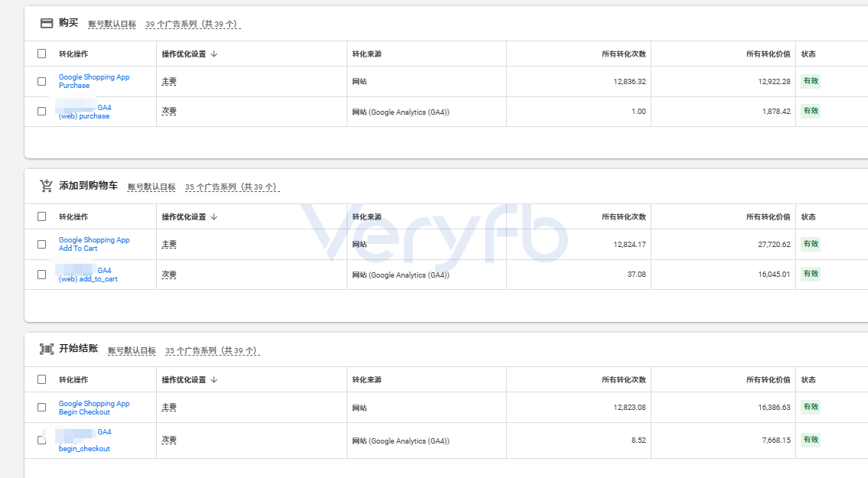Click 所有转化价值 column header in 购买 table

768,54
